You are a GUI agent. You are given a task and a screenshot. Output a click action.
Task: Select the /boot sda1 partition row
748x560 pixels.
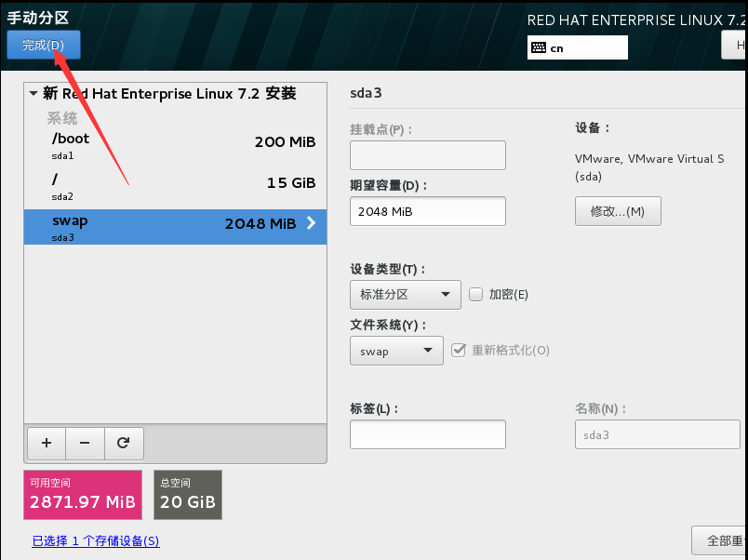[175, 147]
